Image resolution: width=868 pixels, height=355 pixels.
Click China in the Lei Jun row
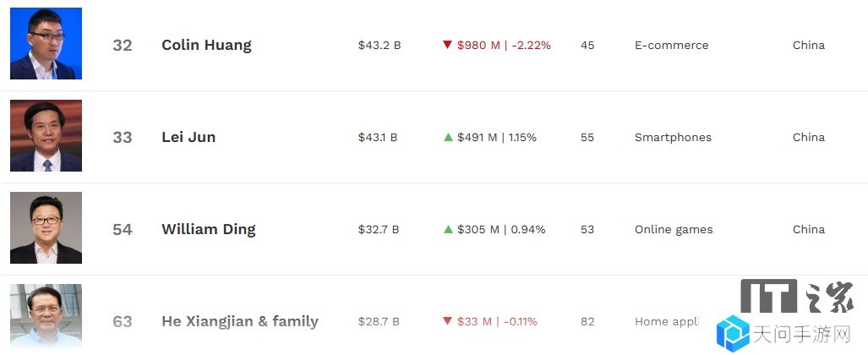[809, 137]
